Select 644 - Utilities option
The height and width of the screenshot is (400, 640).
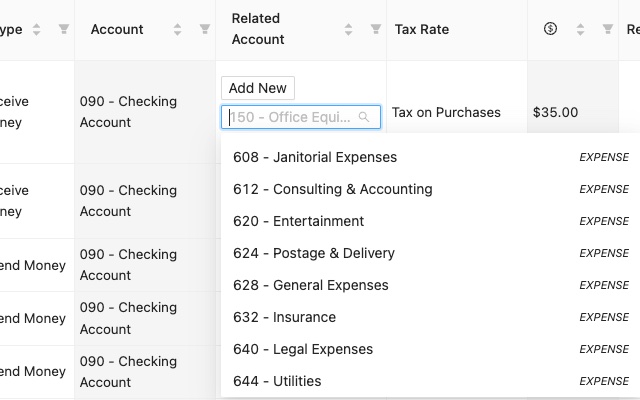[x=277, y=381]
